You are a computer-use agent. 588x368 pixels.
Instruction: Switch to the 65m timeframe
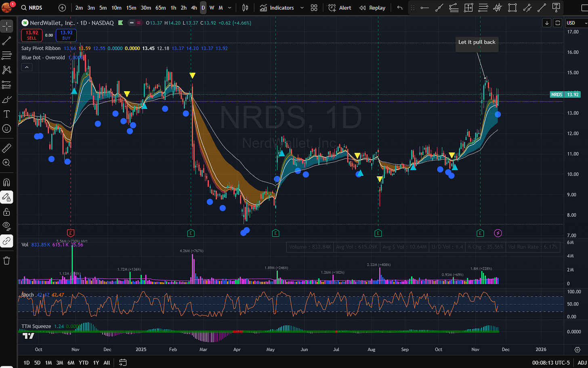(160, 8)
